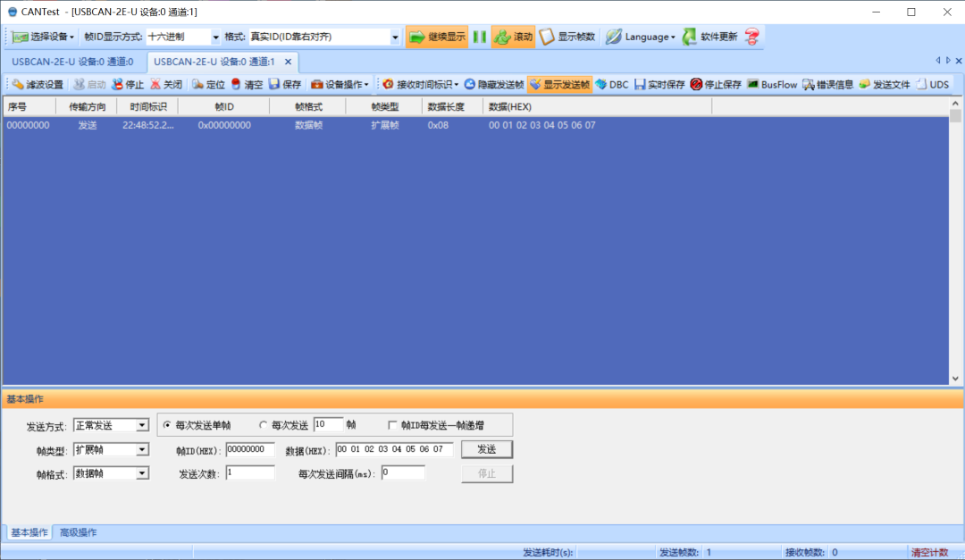
Task: Switch to the 基本操作 bottom tab
Action: coord(29,533)
